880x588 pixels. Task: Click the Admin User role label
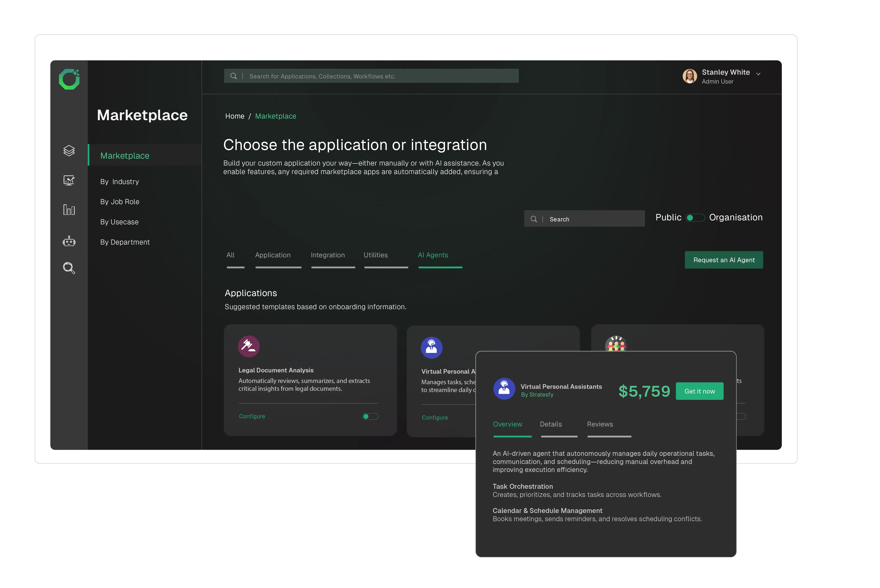(717, 81)
